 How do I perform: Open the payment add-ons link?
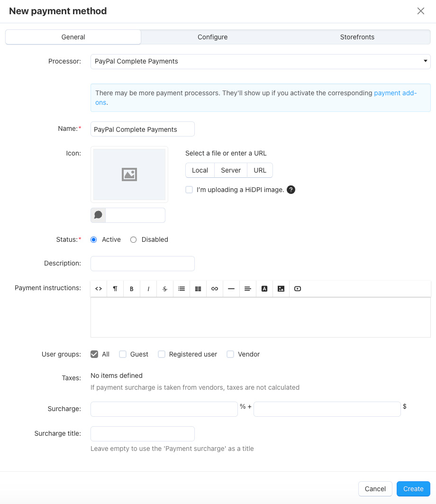[x=395, y=93]
